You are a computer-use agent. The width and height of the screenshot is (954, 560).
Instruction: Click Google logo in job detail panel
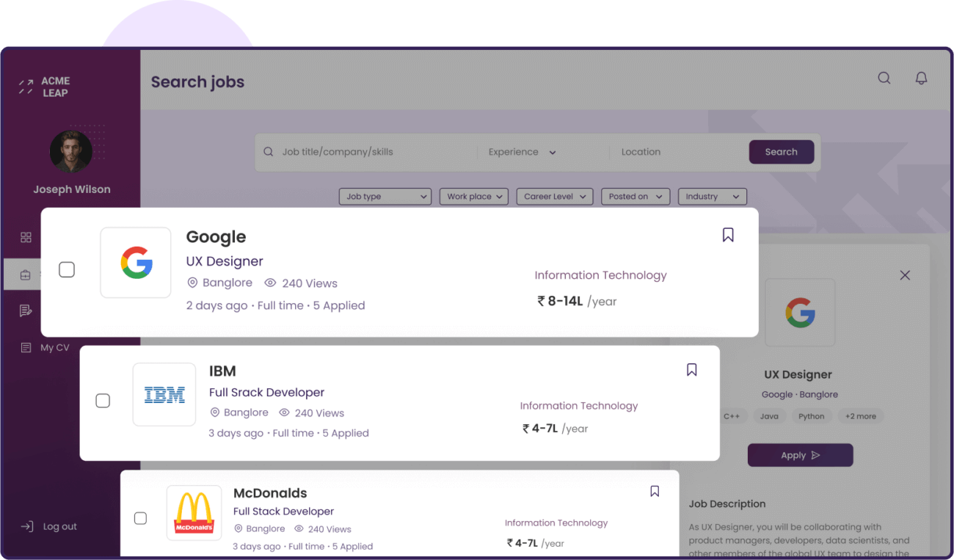click(800, 313)
